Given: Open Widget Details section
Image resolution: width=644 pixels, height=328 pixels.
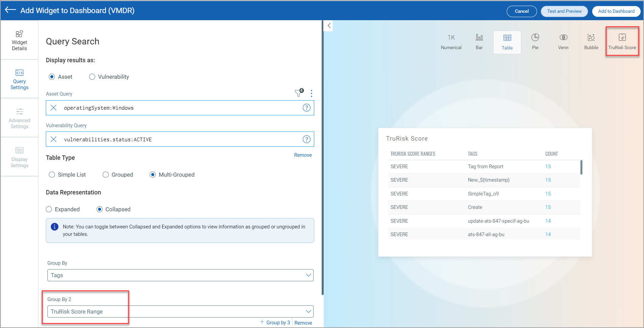Looking at the screenshot, I should 20,40.
